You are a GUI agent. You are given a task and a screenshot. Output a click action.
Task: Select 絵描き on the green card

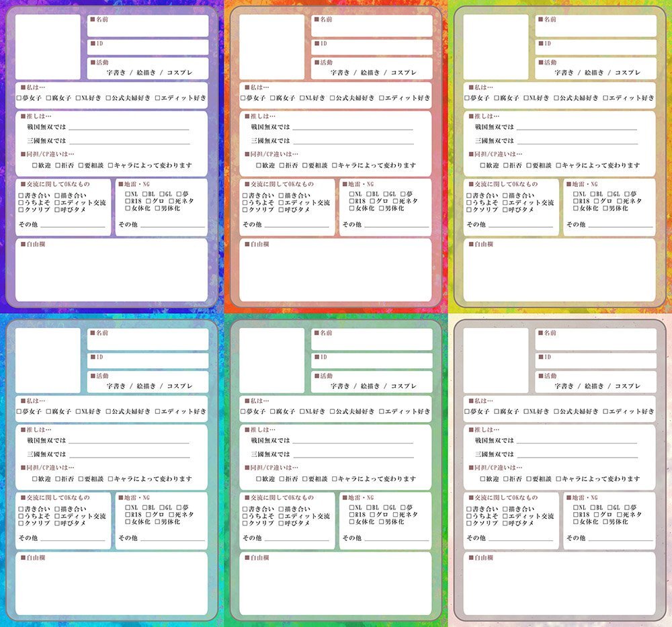pyautogui.click(x=370, y=386)
